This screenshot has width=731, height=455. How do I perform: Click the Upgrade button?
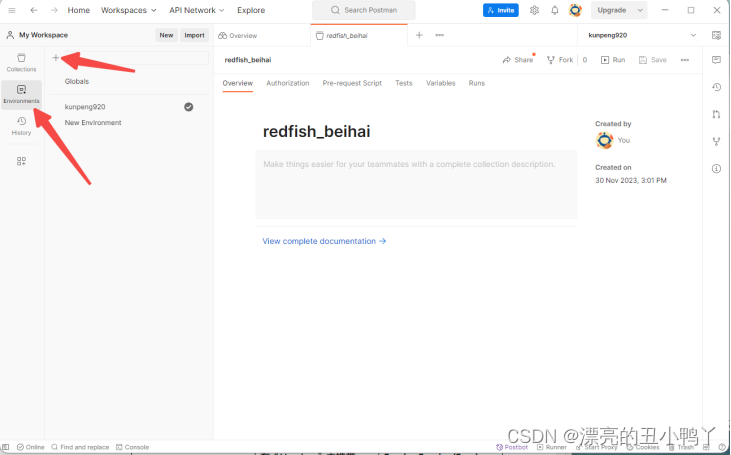point(612,10)
